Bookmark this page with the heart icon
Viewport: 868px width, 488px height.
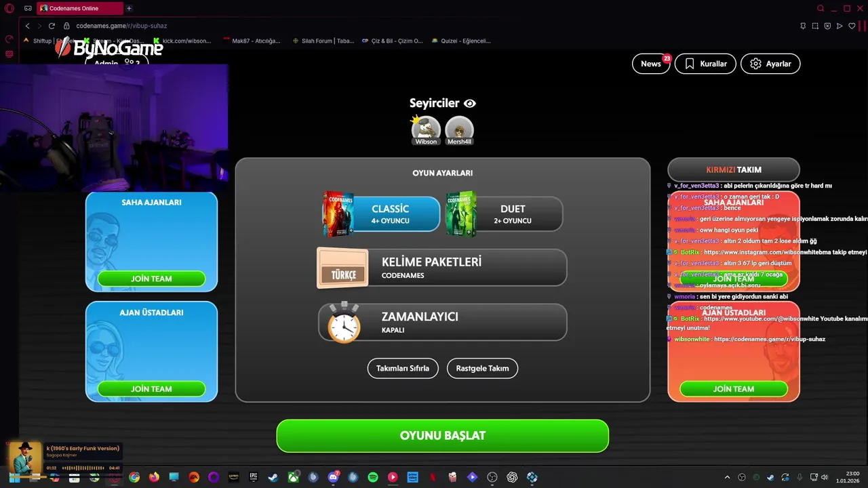[852, 26]
